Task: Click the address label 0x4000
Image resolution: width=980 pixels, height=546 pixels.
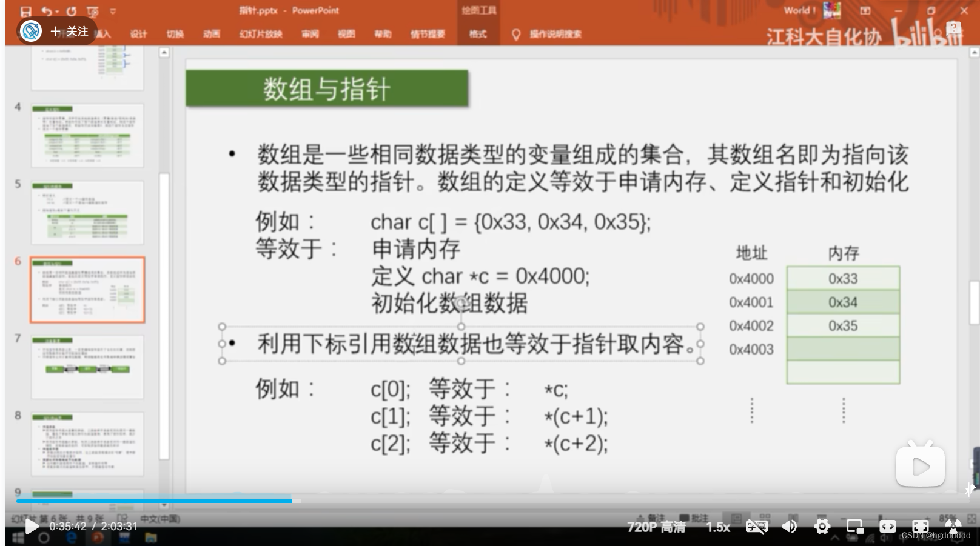Action: point(751,279)
